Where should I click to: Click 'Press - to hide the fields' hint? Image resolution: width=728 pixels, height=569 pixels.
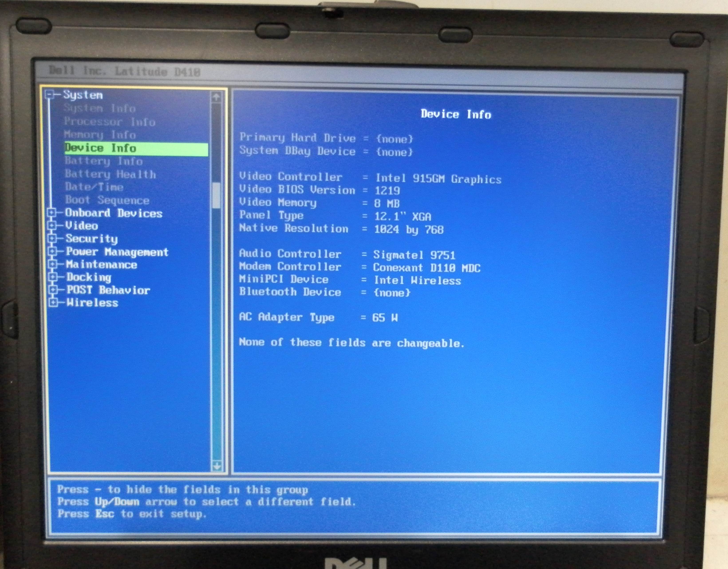(x=183, y=490)
